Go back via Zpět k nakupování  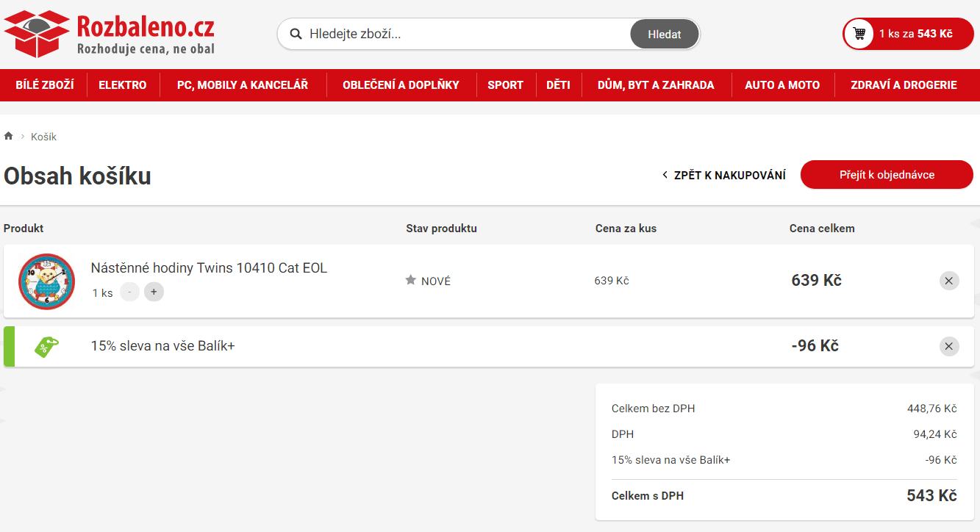point(723,175)
